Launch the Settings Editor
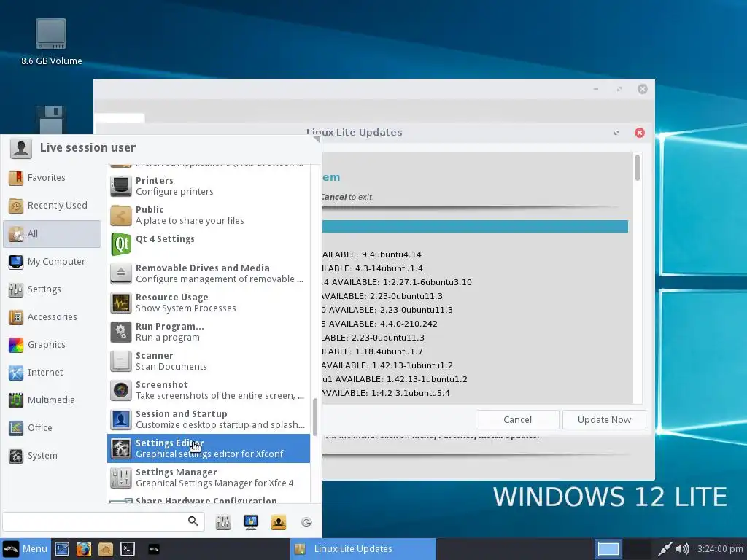 click(209, 448)
